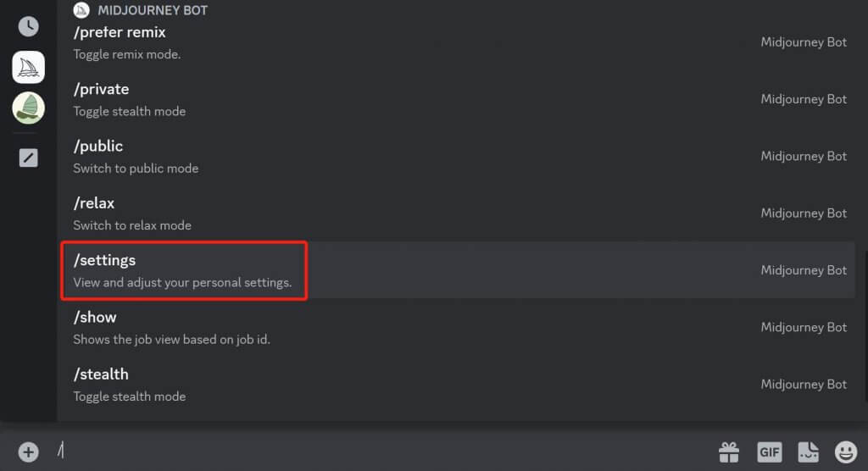Select the Midjourney sailboat app icon
Viewport: 868px width, 471px height.
pos(28,67)
